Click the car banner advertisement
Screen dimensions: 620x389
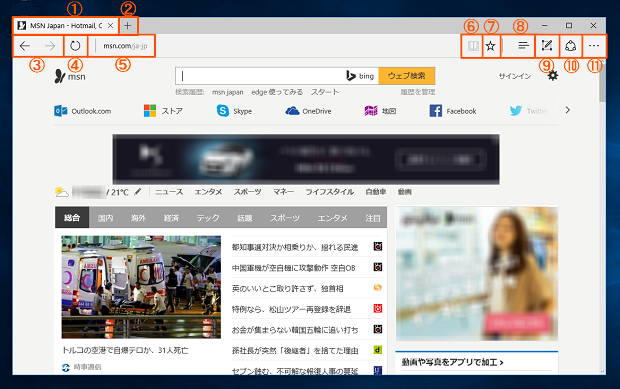(306, 159)
